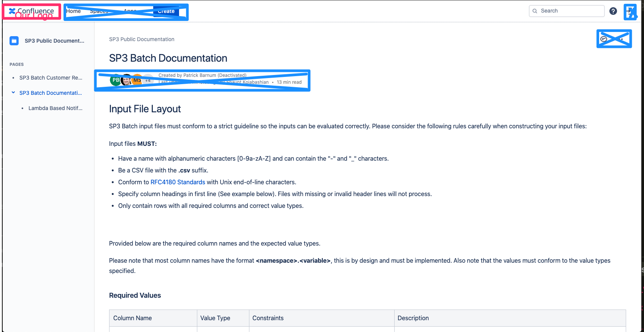Click the Input File Layout heading
Screen dimensions: 644x332
coord(145,109)
